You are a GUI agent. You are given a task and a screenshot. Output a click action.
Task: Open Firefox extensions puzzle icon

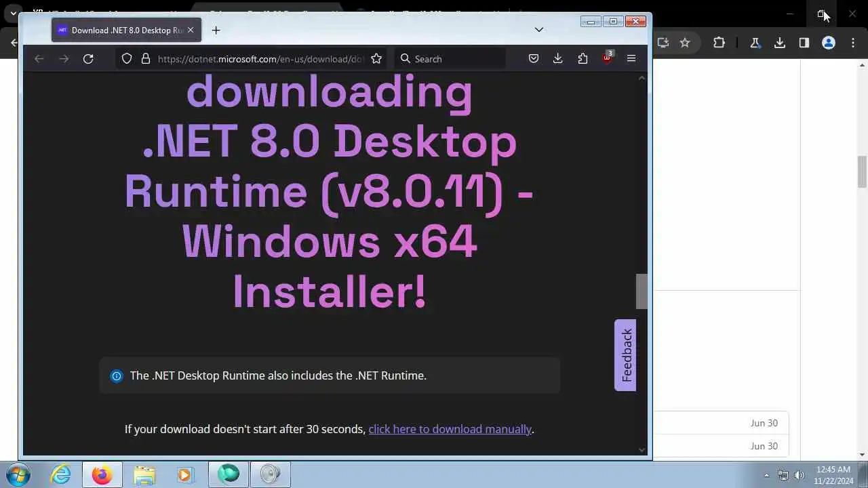point(583,59)
